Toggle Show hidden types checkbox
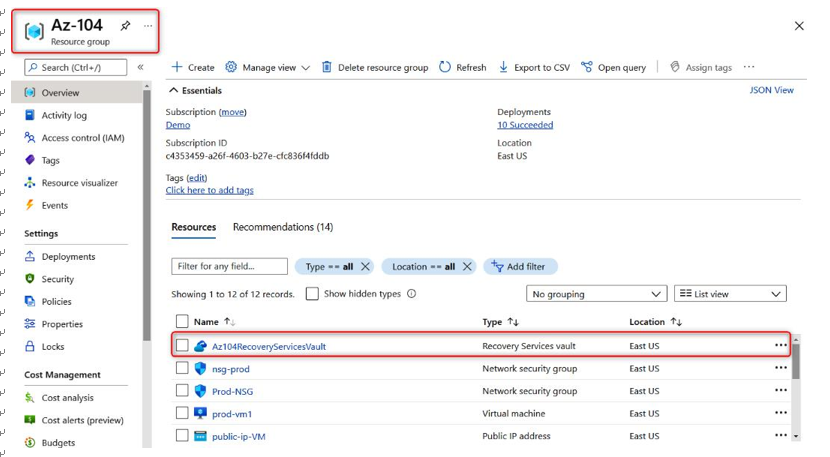This screenshot has height=457, width=830. pyautogui.click(x=312, y=294)
